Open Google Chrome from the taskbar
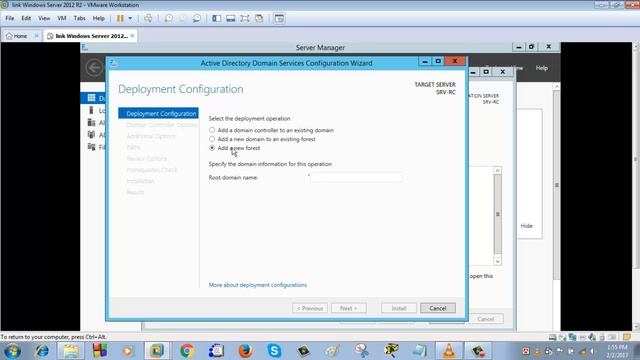The height and width of the screenshot is (360, 640). [187, 351]
